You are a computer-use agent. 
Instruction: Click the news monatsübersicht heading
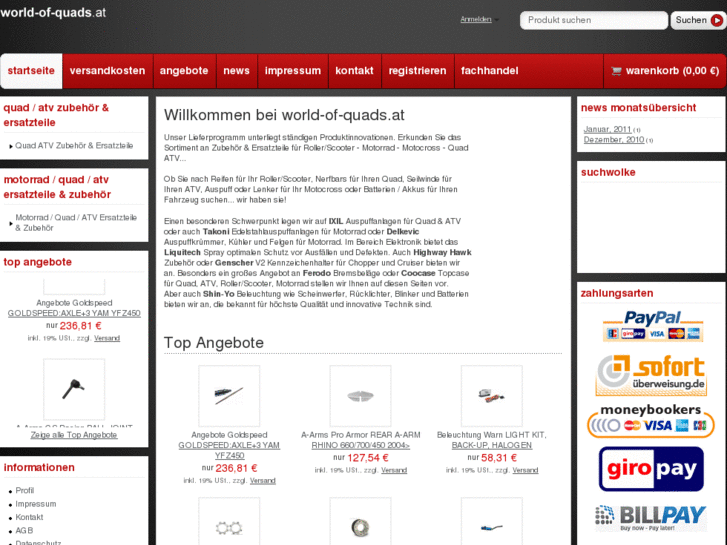tap(638, 108)
